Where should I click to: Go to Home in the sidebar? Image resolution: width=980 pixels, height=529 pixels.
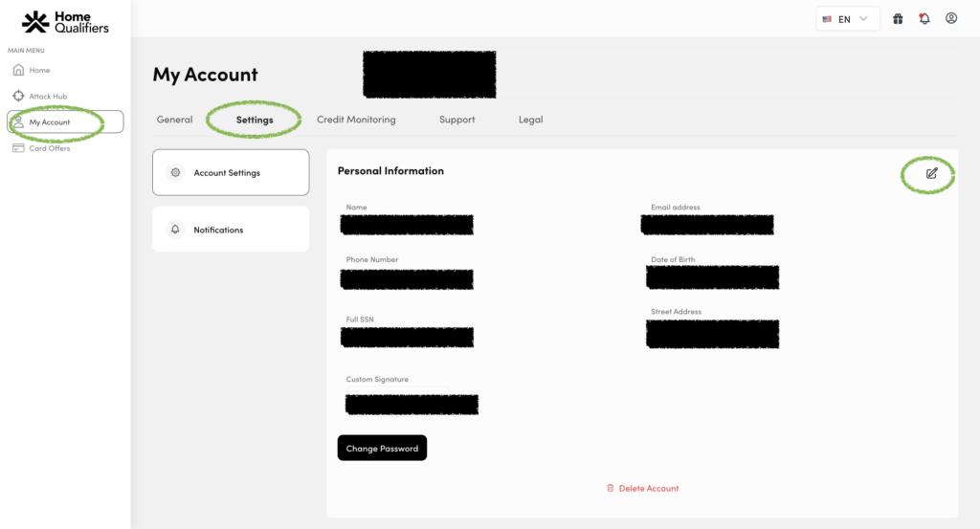(39, 71)
